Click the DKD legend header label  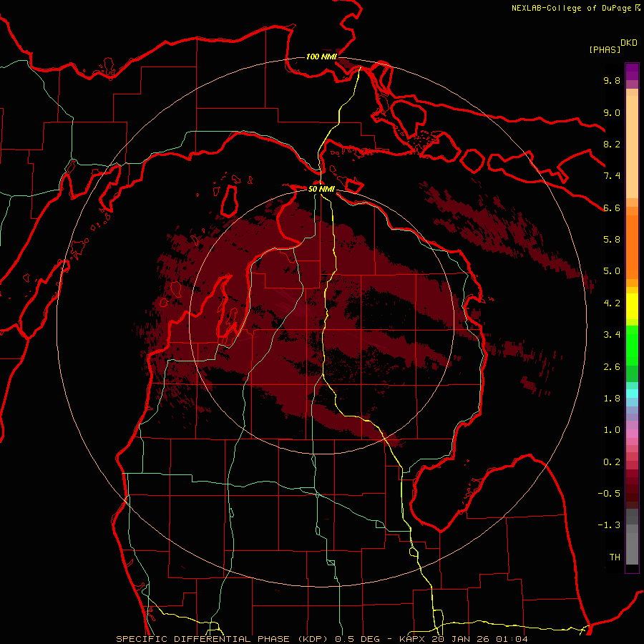629,43
